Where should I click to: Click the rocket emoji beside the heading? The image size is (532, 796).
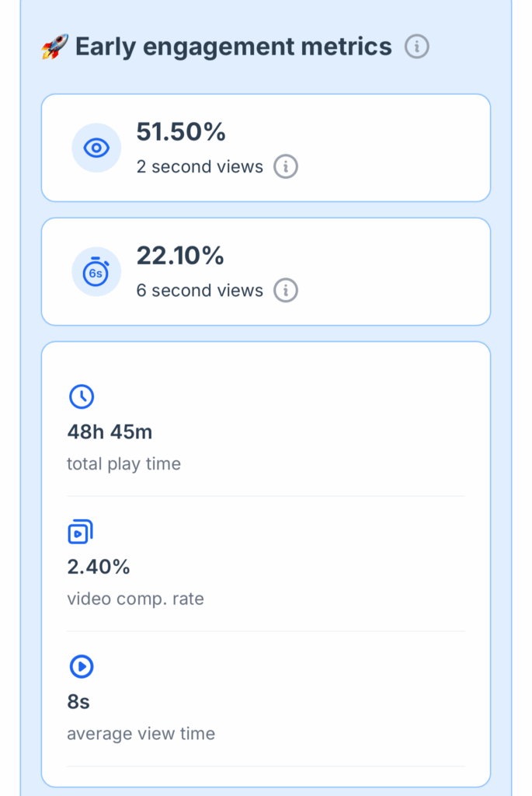click(54, 47)
